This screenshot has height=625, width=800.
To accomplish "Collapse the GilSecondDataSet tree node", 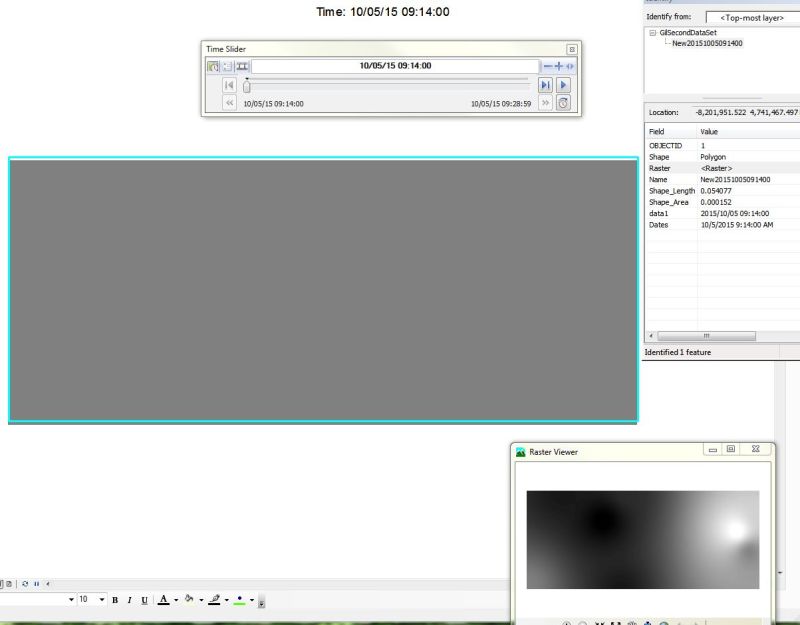I will pos(654,32).
